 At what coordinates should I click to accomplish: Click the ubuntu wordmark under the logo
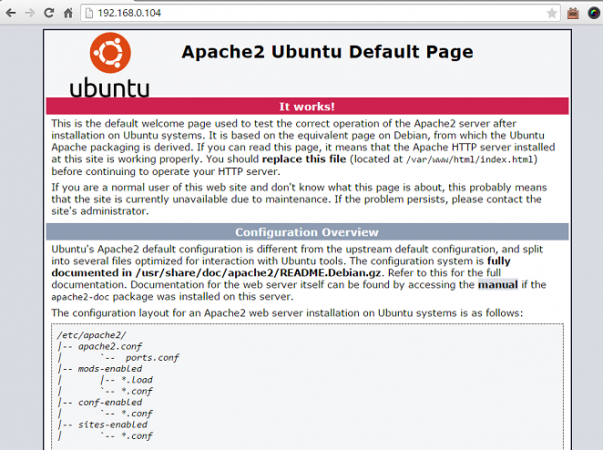[x=110, y=88]
